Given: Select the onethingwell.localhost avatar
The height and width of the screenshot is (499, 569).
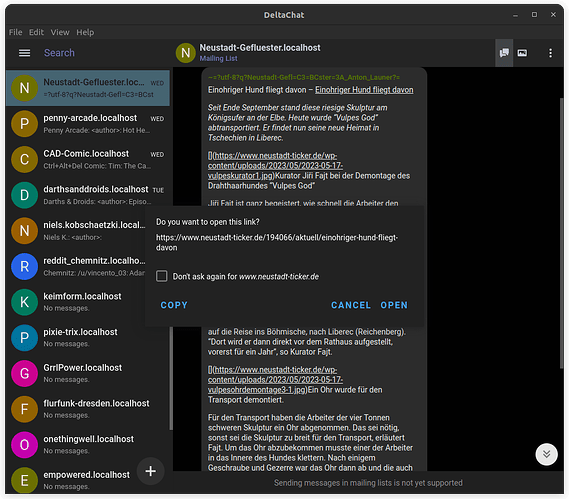Looking at the screenshot, I should tap(24, 445).
